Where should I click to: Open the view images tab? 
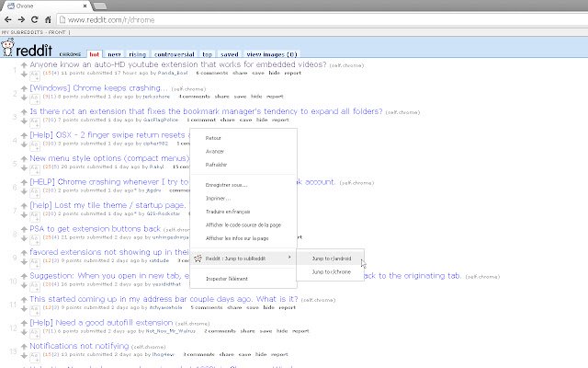point(272,54)
